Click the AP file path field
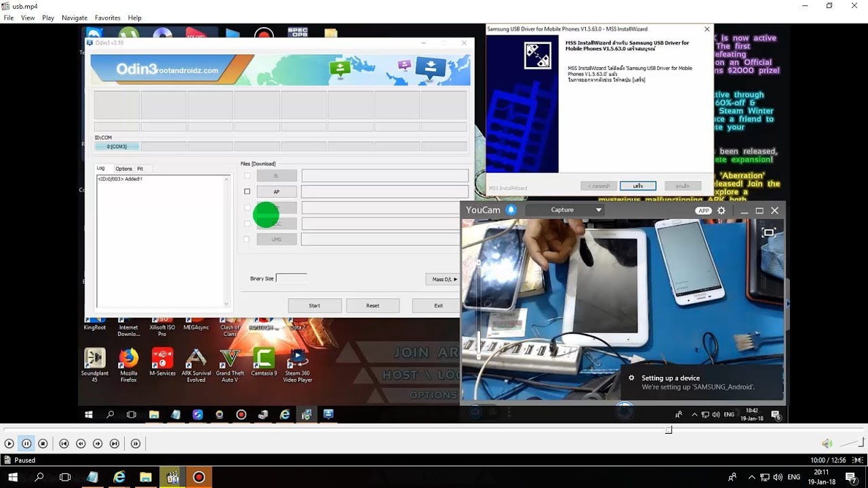The height and width of the screenshot is (488, 868). (x=384, y=192)
